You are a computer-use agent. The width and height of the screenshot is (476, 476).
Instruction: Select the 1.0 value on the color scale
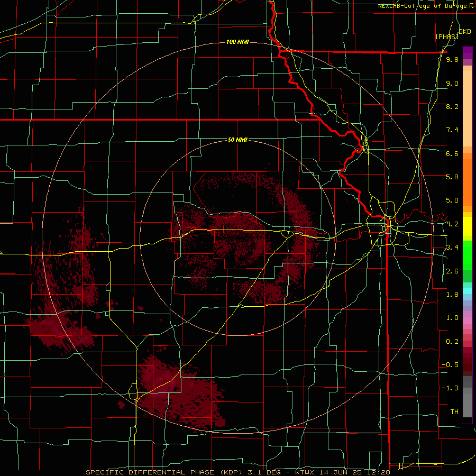[452, 318]
